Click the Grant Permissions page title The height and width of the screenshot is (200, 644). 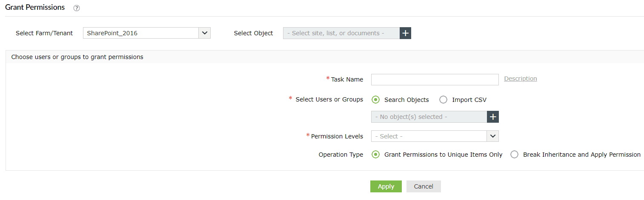(x=35, y=7)
